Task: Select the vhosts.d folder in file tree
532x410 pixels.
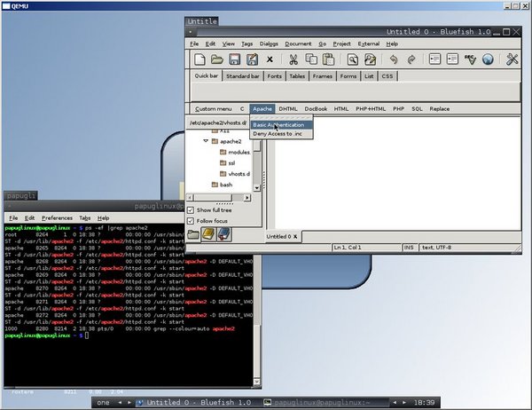Action: pyautogui.click(x=239, y=174)
